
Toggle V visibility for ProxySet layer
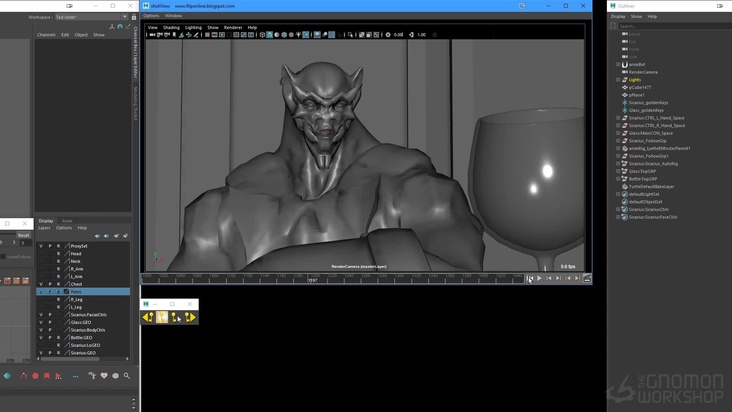41,246
